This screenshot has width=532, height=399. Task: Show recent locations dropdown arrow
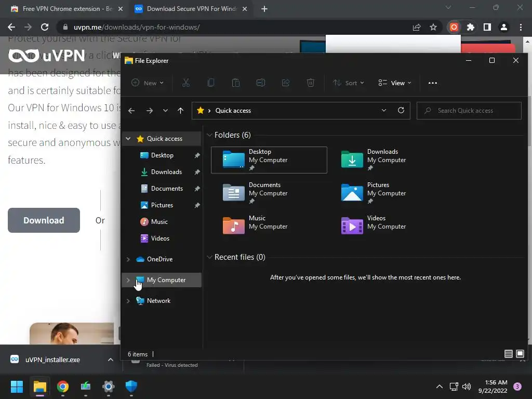165,111
